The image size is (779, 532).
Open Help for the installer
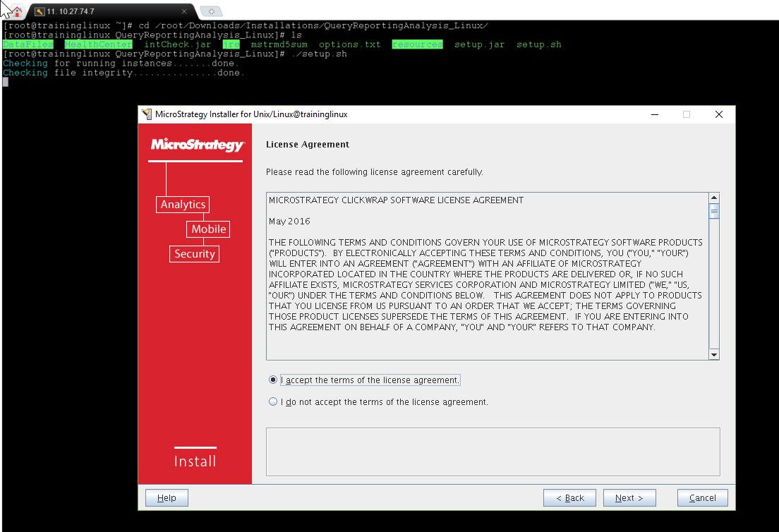(x=167, y=498)
